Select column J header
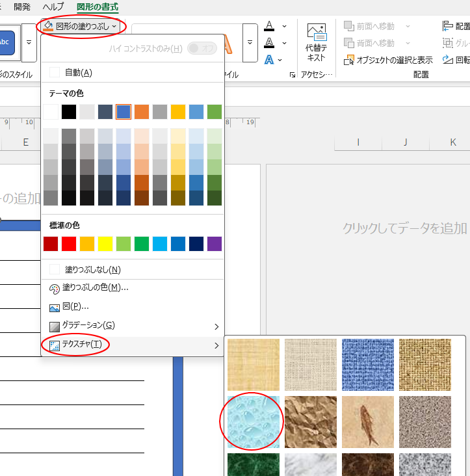Image resolution: width=470 pixels, height=476 pixels. pyautogui.click(x=406, y=142)
